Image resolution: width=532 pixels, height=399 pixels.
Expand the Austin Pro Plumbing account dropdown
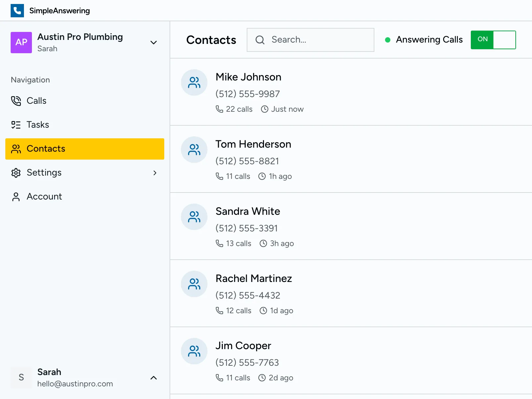pyautogui.click(x=153, y=43)
